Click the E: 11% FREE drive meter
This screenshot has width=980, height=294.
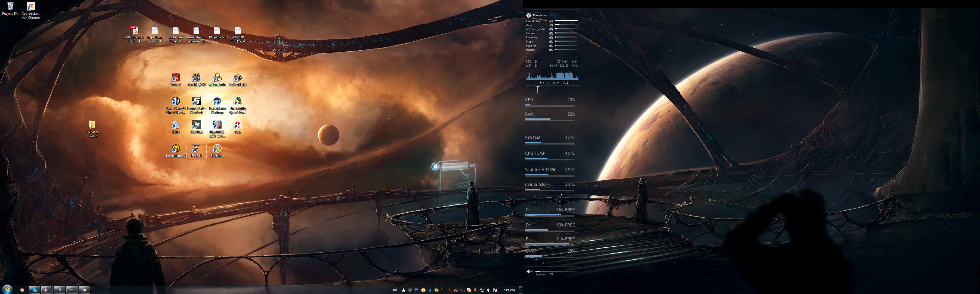(x=550, y=241)
